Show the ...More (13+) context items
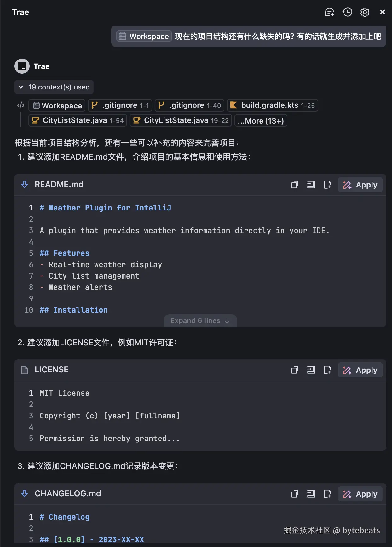392x547 pixels. click(261, 120)
